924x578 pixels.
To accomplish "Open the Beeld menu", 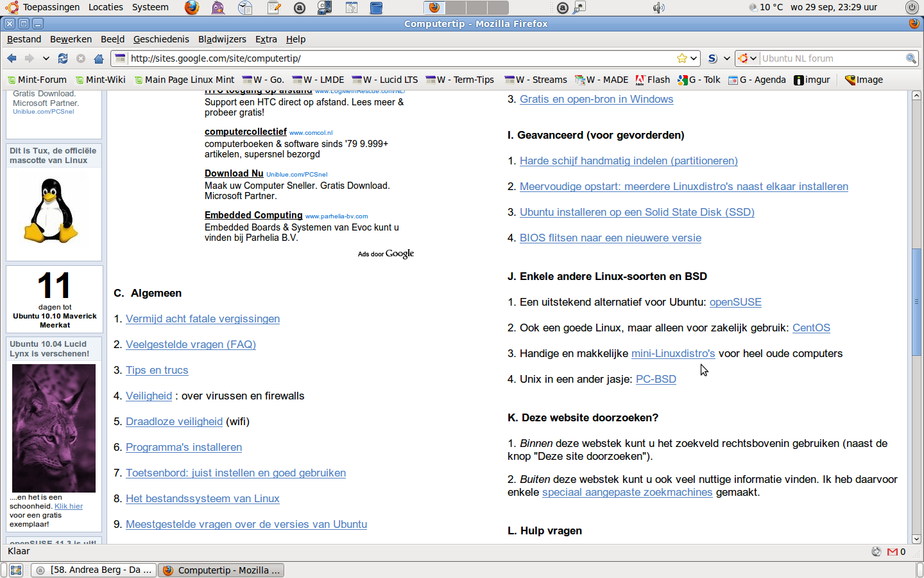I will pos(113,39).
